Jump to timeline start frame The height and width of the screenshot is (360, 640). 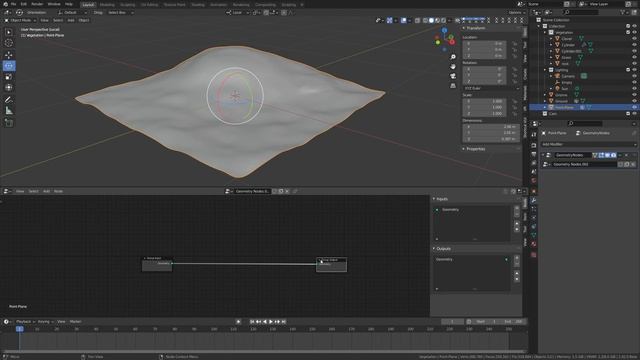pyautogui.click(x=252, y=322)
